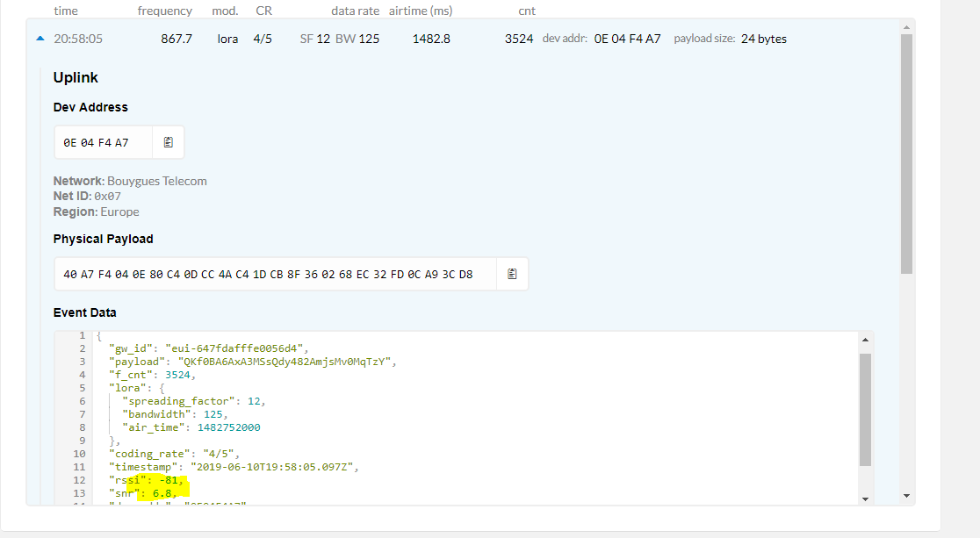Click the bandwidth line in JSON

[x=175, y=414]
